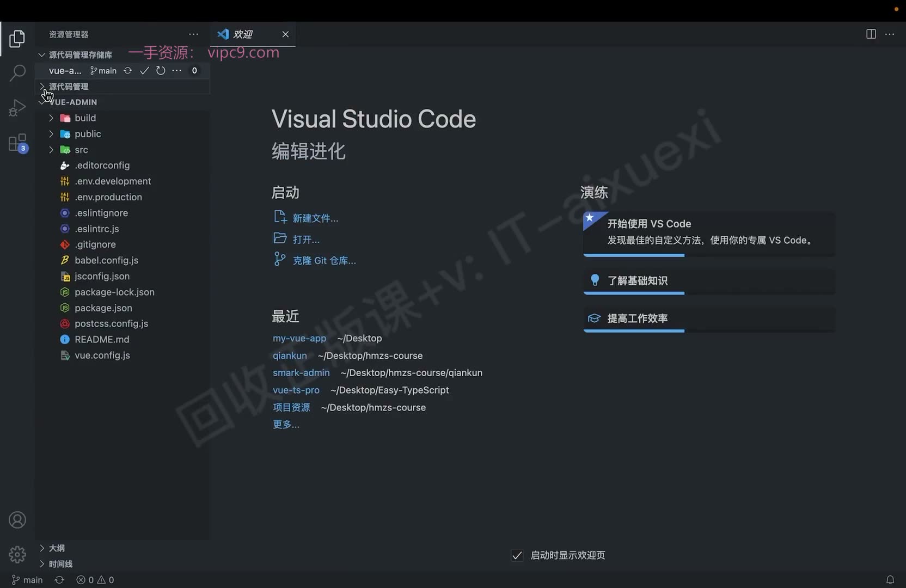Open the 提高工作效率 walkthrough

(709, 318)
